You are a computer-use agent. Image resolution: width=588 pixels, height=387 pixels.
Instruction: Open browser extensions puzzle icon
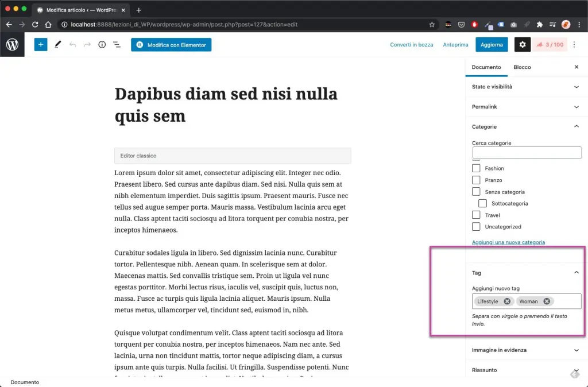click(539, 24)
